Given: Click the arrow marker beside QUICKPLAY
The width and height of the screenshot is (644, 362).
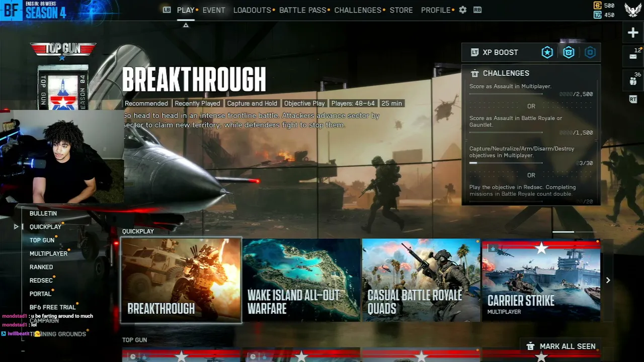Looking at the screenshot, I should pos(16,227).
